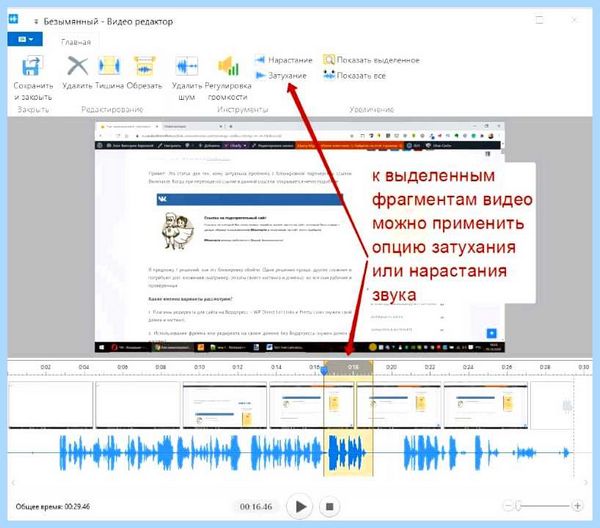Play the video
The height and width of the screenshot is (528, 600).
click(300, 507)
